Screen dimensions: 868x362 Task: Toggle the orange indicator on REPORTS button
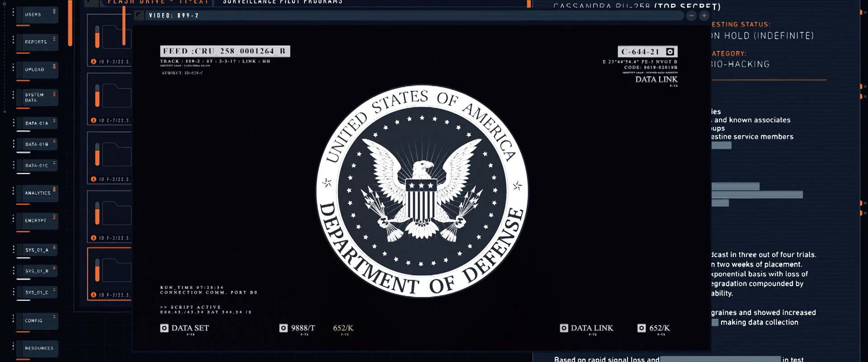[54, 38]
